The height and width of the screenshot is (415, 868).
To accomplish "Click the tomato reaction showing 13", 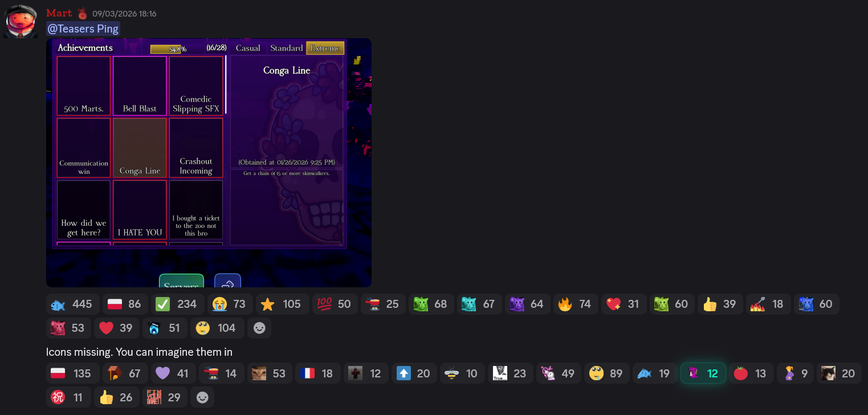I will tap(751, 373).
